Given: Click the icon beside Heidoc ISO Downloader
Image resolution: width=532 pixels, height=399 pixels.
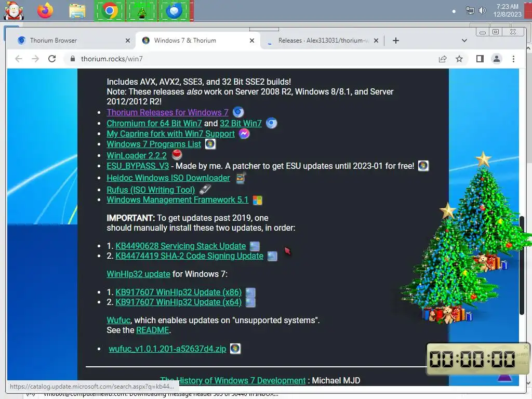Looking at the screenshot, I should pyautogui.click(x=241, y=178).
